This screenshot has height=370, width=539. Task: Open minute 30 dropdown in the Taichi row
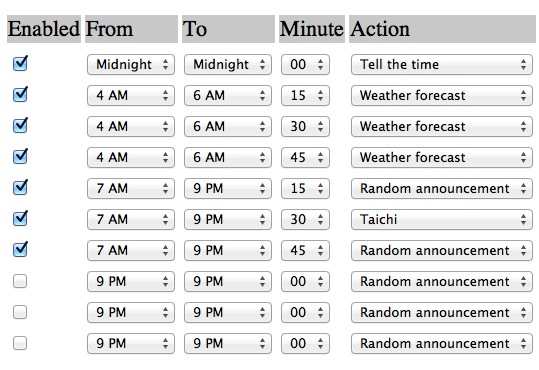pyautogui.click(x=305, y=219)
